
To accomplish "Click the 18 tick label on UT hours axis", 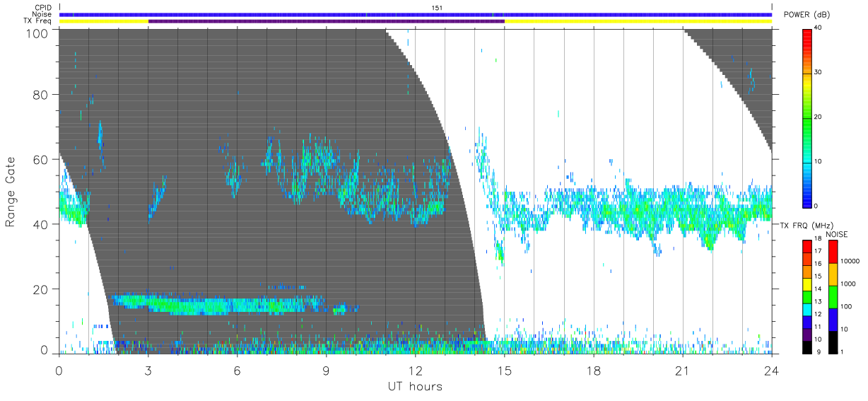I will click(x=594, y=371).
